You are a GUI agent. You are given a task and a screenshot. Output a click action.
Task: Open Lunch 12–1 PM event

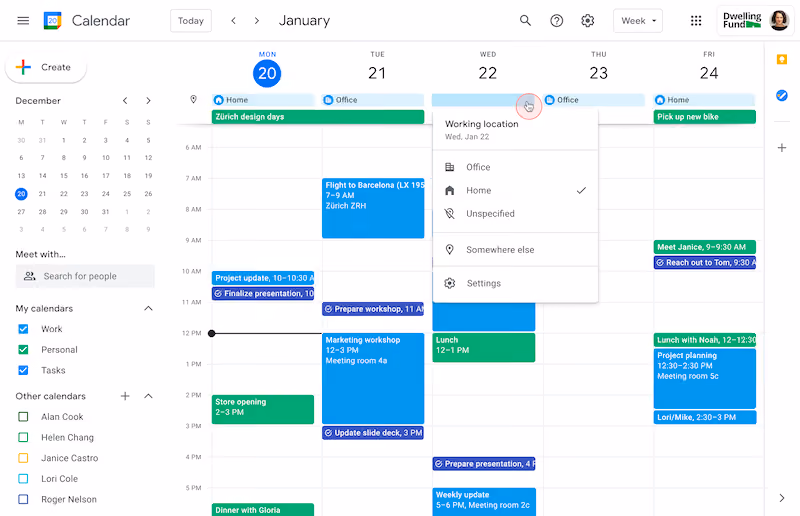[484, 348]
